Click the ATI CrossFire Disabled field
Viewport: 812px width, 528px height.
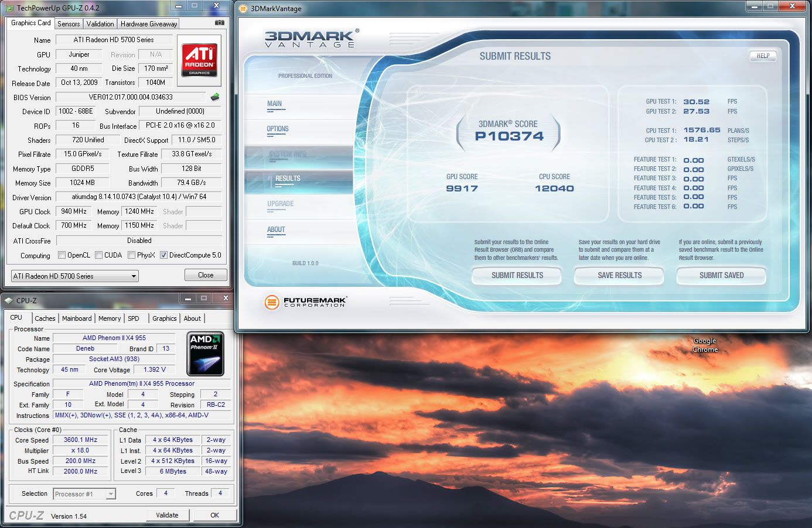click(x=139, y=241)
